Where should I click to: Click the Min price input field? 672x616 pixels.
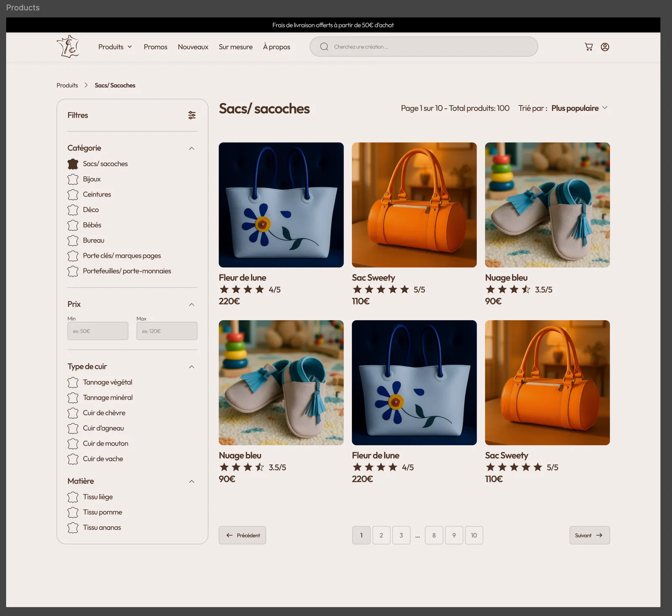coord(97,331)
